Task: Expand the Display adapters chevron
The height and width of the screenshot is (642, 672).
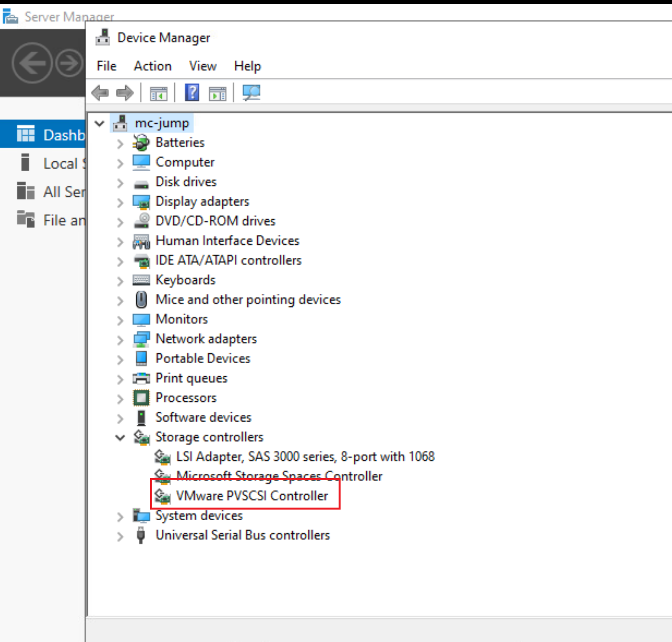Action: click(120, 202)
